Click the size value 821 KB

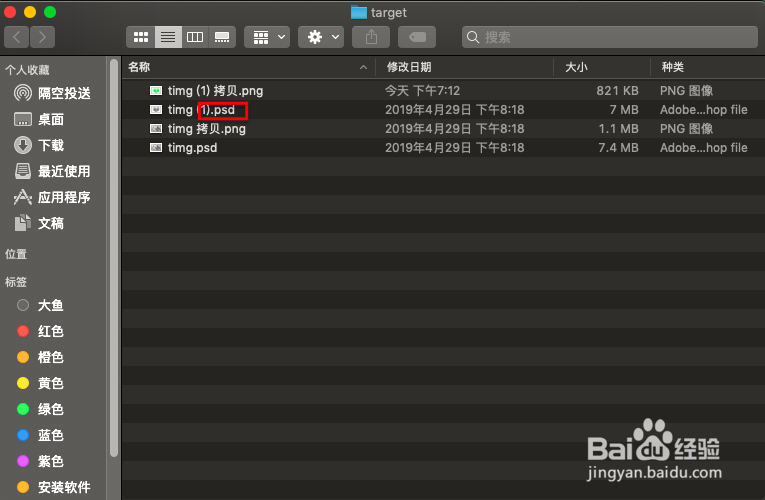click(617, 91)
